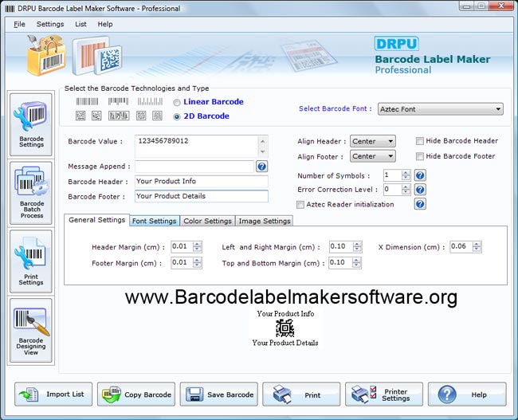518x420 pixels.
Task: Click the Import List button
Action: 53,394
